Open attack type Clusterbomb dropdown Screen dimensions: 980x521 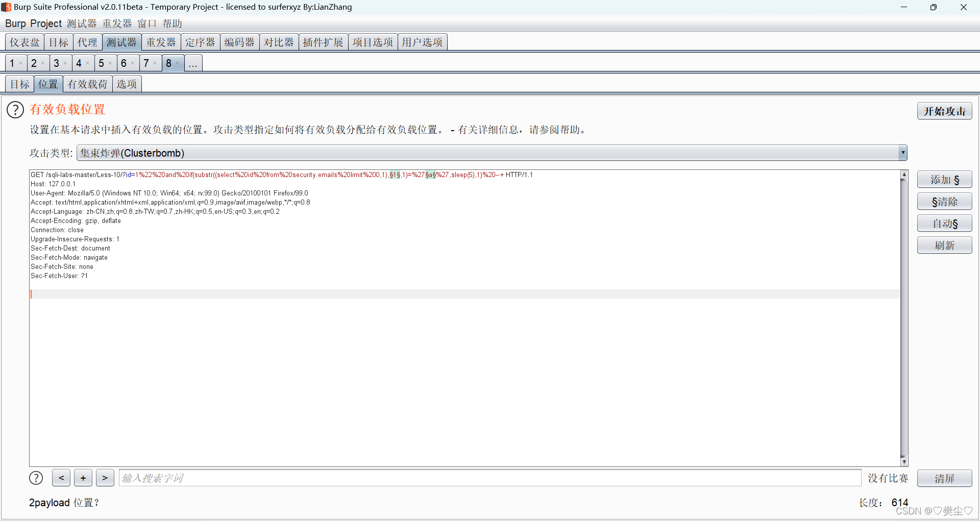492,153
